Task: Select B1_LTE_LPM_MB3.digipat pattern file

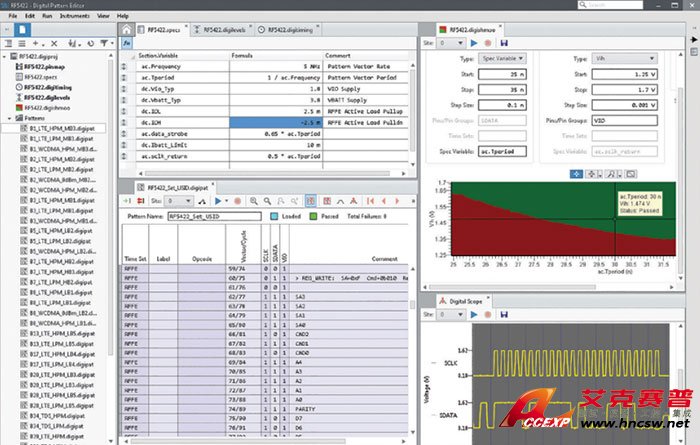Action: pyautogui.click(x=61, y=139)
